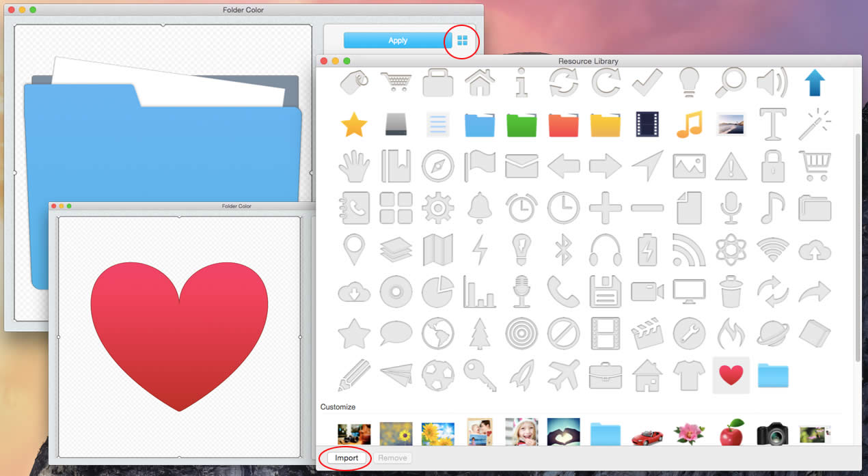Open the Resource Library grid icon beside Apply
This screenshot has height=476, width=868.
pos(461,41)
